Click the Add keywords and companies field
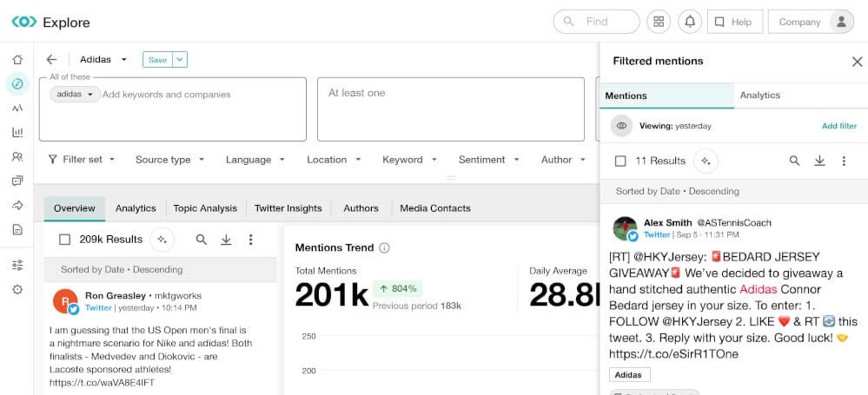The image size is (868, 395). click(x=167, y=95)
